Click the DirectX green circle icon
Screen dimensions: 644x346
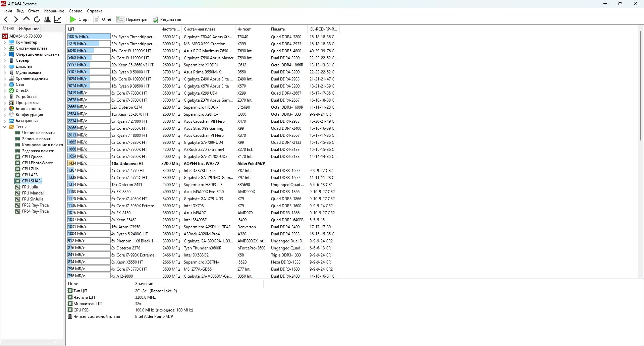click(11, 91)
